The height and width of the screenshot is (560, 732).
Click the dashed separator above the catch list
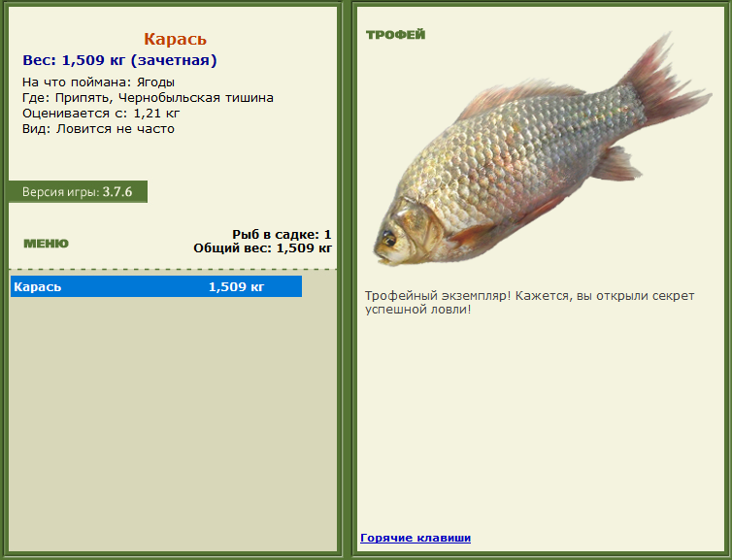(173, 269)
